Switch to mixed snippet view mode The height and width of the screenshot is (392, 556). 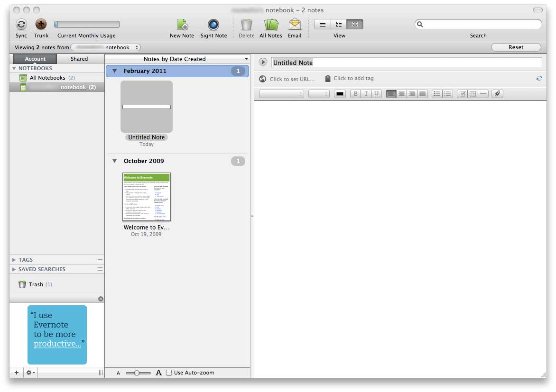[339, 24]
